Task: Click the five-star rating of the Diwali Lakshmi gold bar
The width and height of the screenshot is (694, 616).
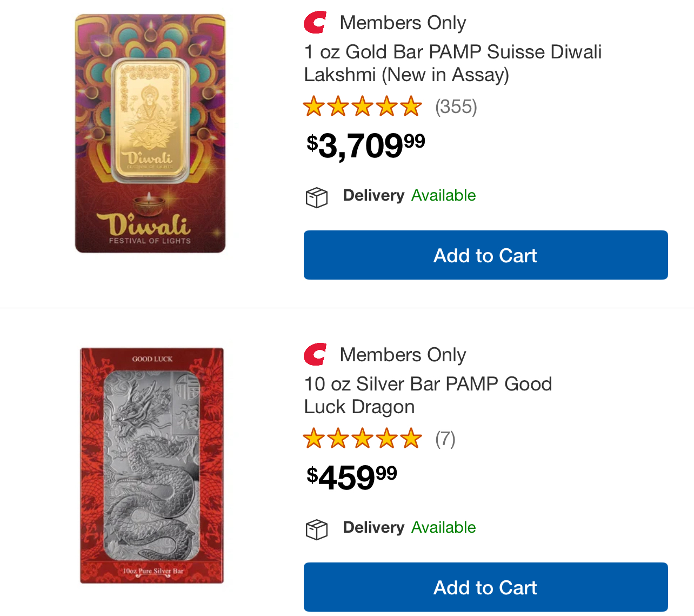Action: click(x=362, y=107)
